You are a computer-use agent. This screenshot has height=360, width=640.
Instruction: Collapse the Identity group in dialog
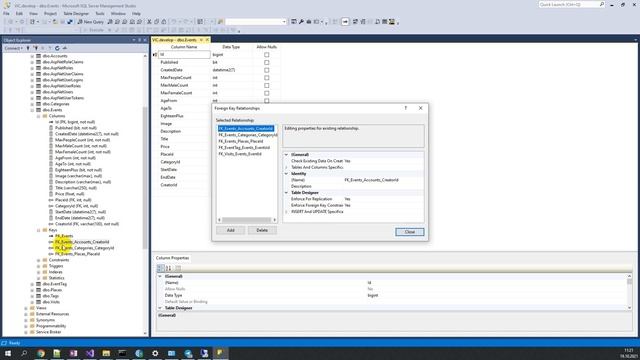[286, 173]
